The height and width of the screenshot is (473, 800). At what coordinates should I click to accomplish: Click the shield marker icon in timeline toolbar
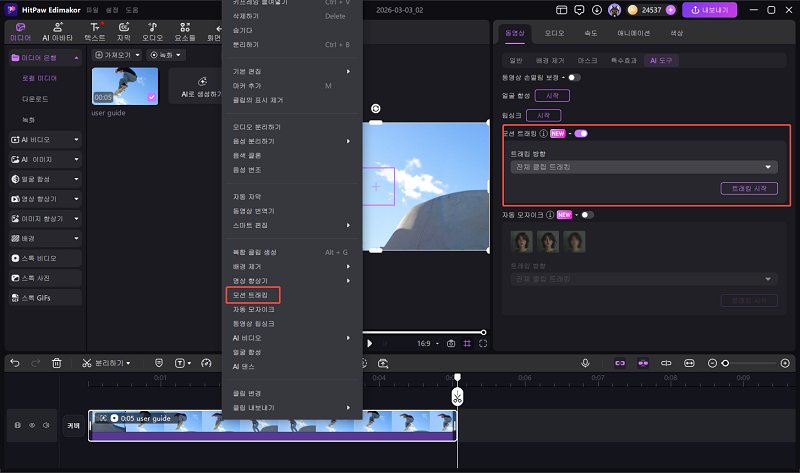coord(159,363)
